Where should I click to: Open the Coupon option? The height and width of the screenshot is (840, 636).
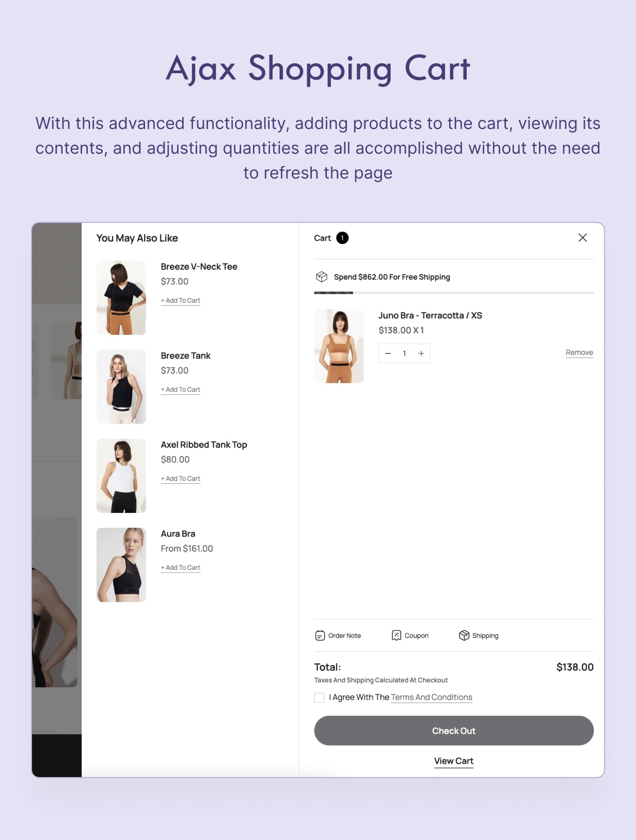point(410,635)
